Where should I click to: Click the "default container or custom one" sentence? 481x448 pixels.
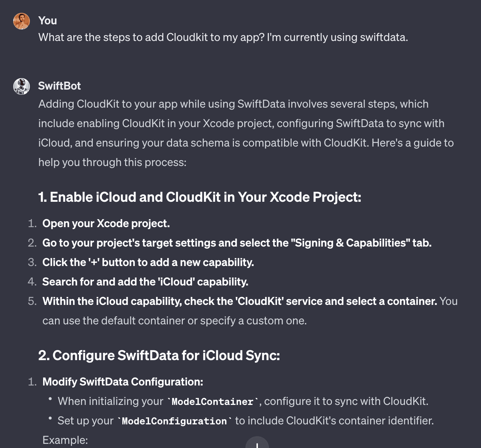click(174, 321)
